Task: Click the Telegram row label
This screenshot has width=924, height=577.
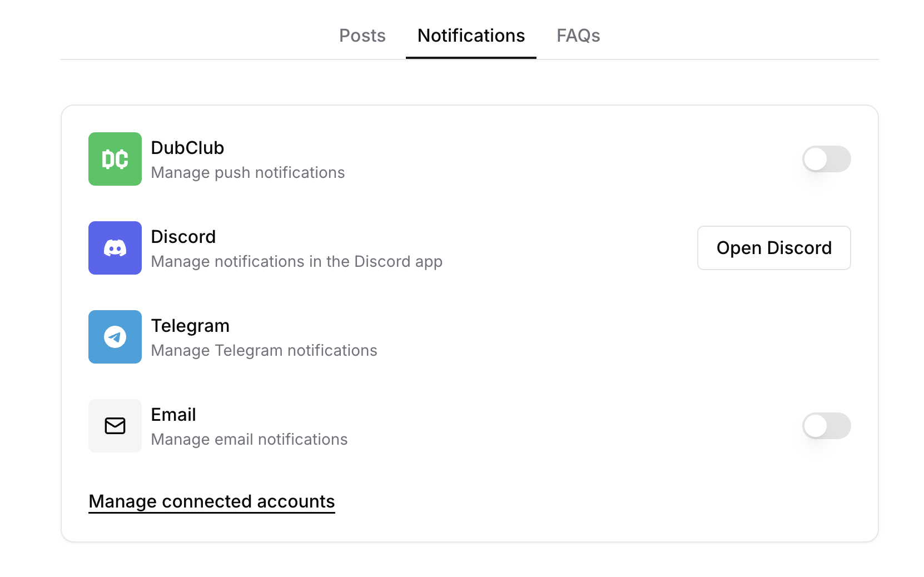Action: [x=190, y=326]
